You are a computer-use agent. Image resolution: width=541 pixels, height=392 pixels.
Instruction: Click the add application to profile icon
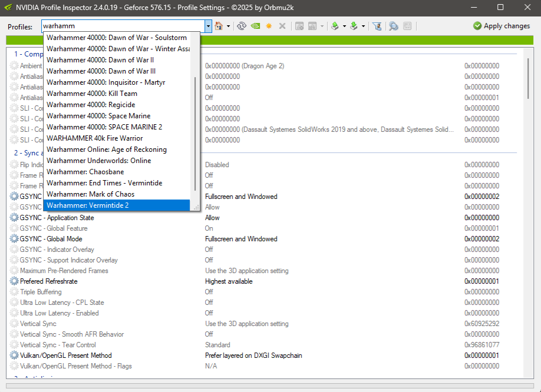pyautogui.click(x=299, y=26)
